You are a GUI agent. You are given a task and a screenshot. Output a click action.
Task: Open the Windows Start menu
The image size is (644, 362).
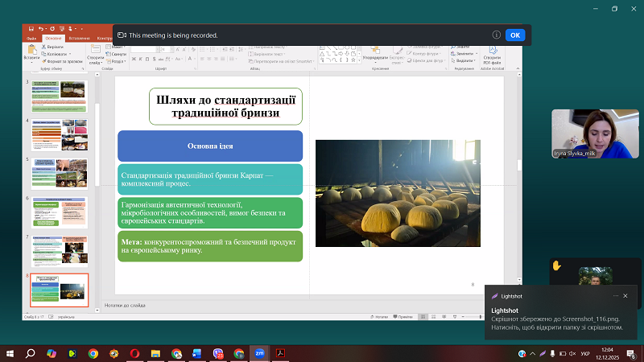pos(10,353)
